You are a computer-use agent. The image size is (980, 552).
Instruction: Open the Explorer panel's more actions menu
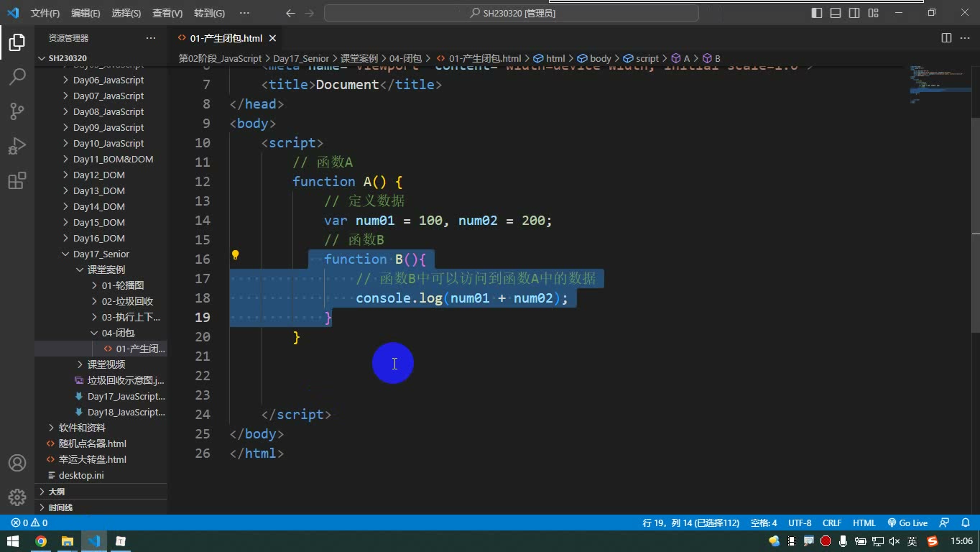point(151,38)
